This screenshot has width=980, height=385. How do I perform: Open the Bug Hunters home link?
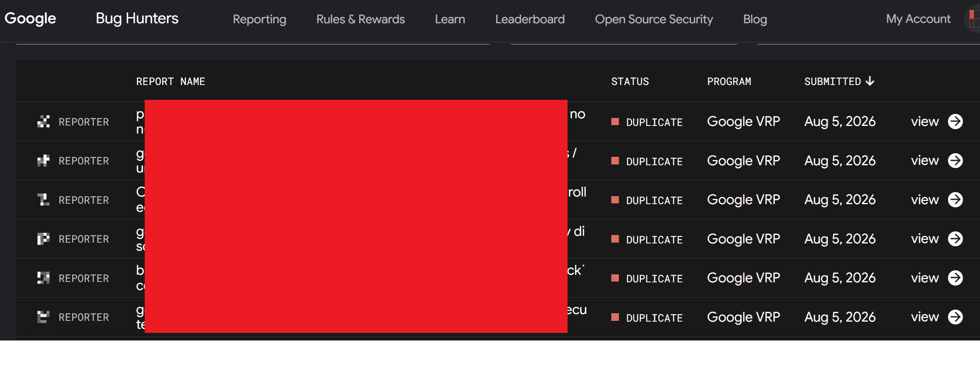(137, 19)
